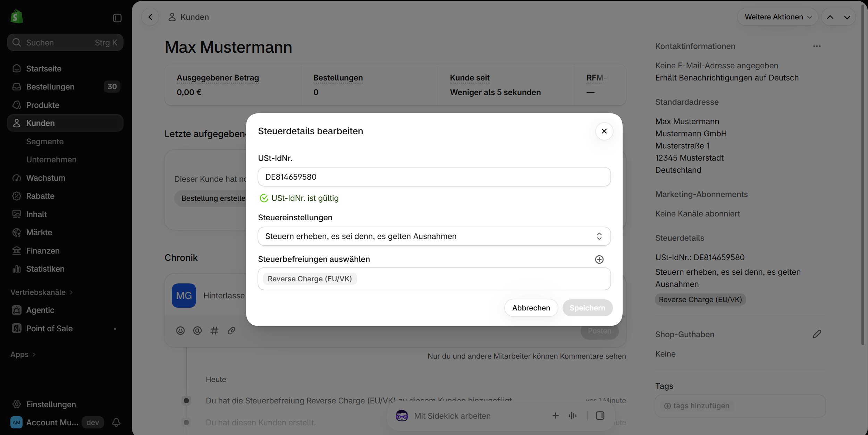The height and width of the screenshot is (435, 868).
Task: Expand Apps section in sidebar
Action: (x=23, y=355)
